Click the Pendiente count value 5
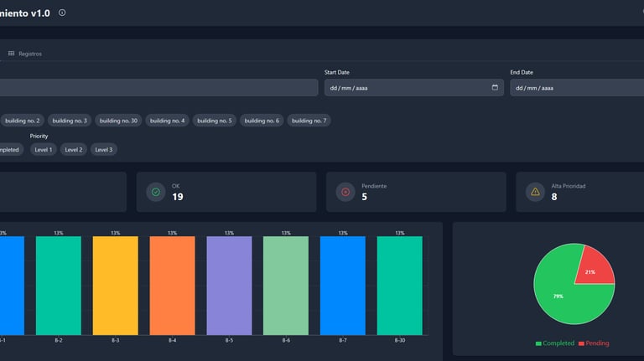644x361 pixels. coord(364,197)
